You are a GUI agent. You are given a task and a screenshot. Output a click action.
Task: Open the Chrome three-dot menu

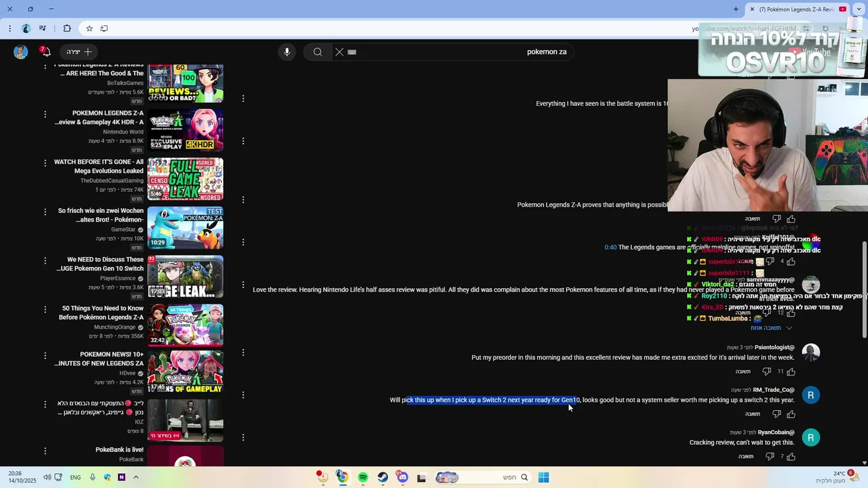[x=9, y=28]
